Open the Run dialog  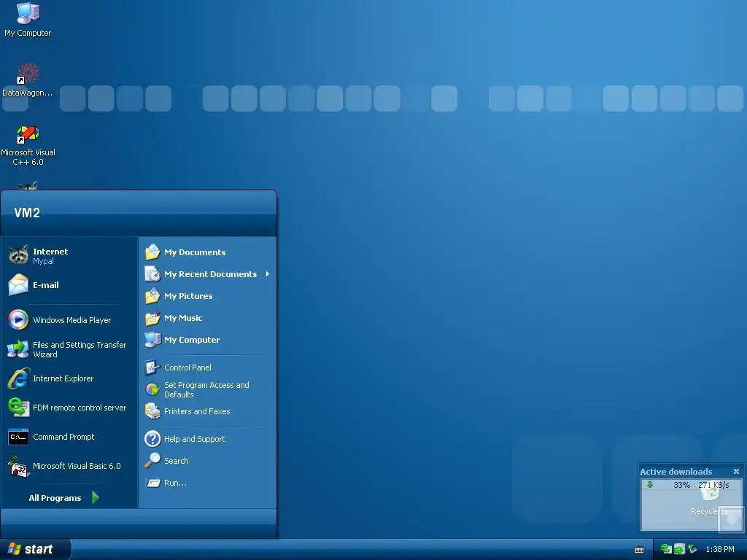point(208,483)
